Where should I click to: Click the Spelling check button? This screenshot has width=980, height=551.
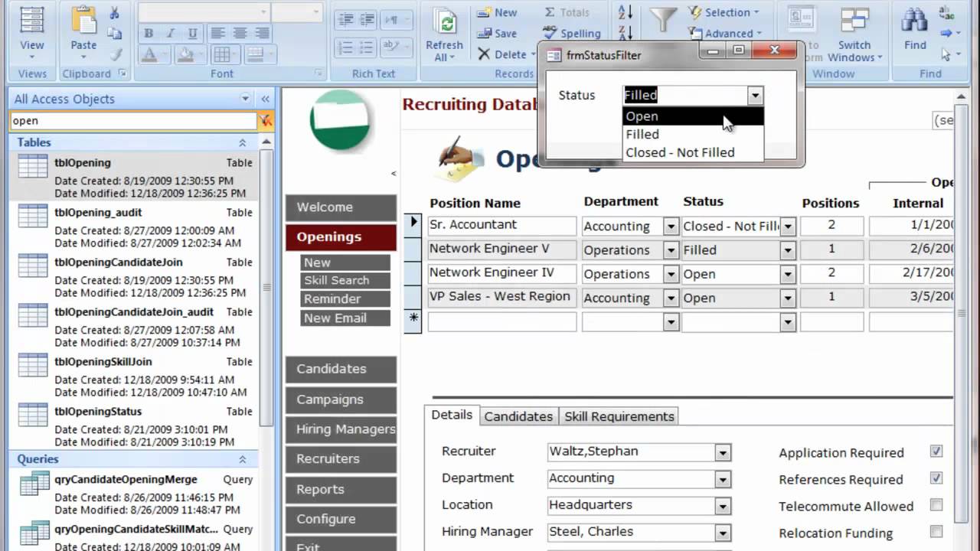572,34
